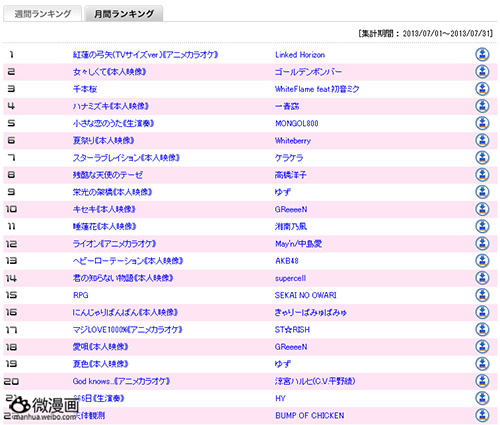Click artist link HY
The height and width of the screenshot is (425, 500).
pos(280,398)
